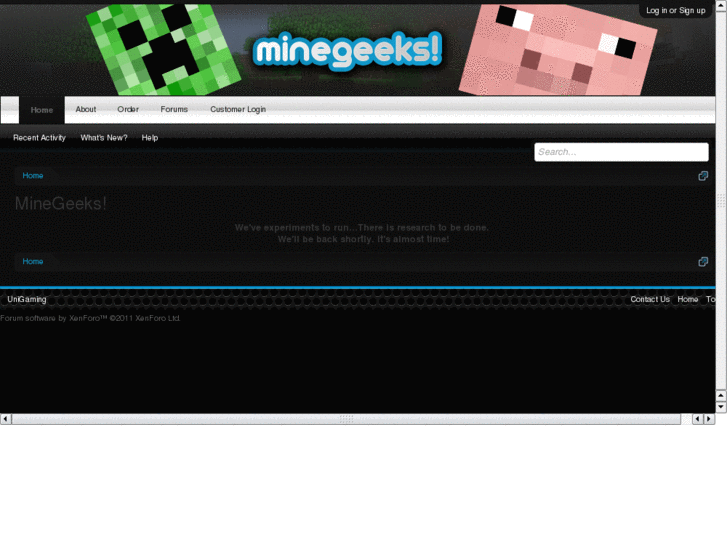The height and width of the screenshot is (545, 727).
Task: Click the 'We've experiments to run' message
Action: point(362,233)
